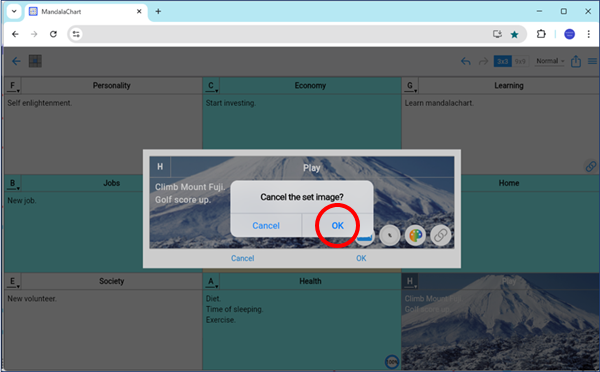Image resolution: width=600 pixels, height=372 pixels.
Task: Click the app back arrow in the toolbar
Action: click(x=16, y=61)
